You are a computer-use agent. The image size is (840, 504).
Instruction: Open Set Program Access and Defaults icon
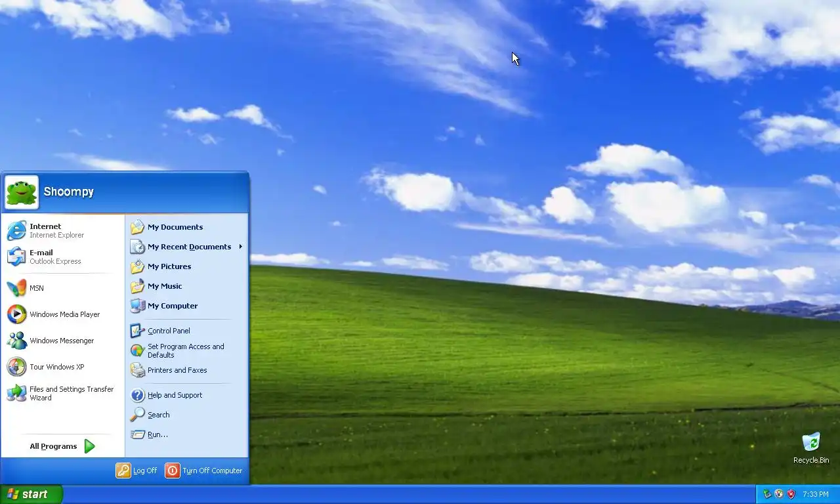[137, 350]
